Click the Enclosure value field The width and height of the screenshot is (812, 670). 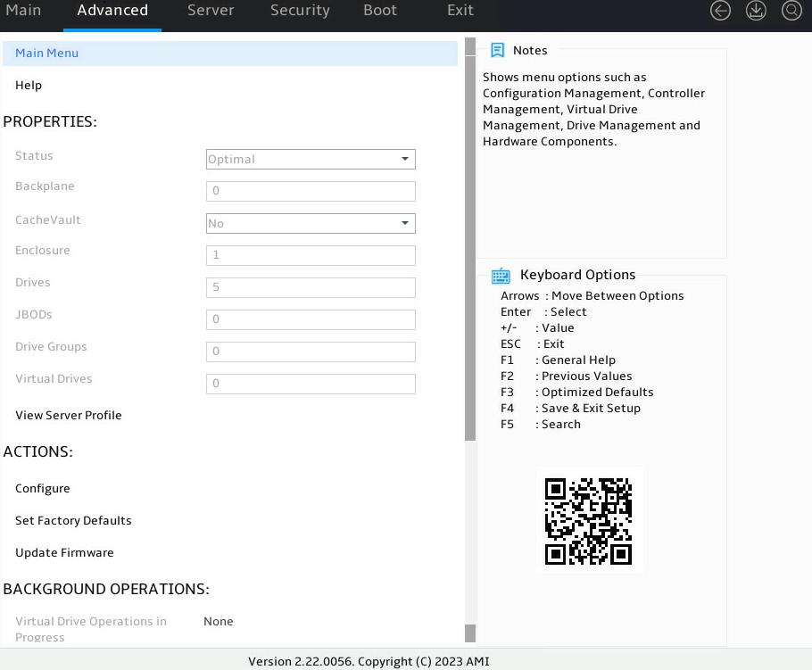pyautogui.click(x=311, y=255)
